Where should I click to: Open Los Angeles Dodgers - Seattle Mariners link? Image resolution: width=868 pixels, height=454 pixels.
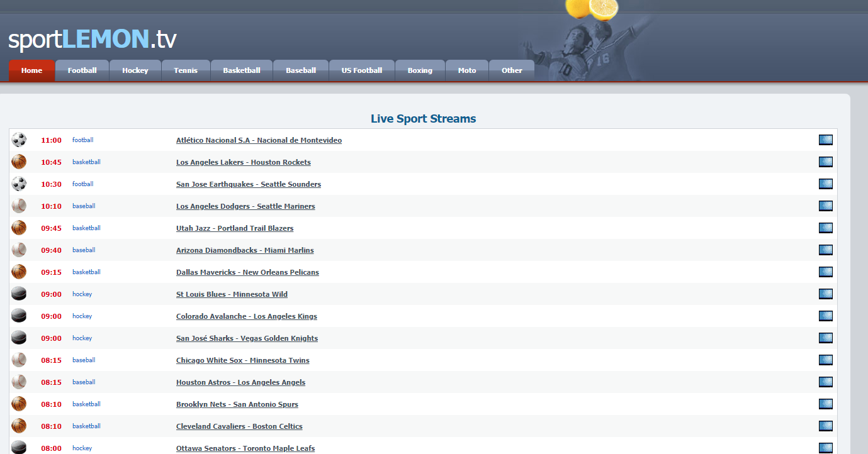click(245, 206)
